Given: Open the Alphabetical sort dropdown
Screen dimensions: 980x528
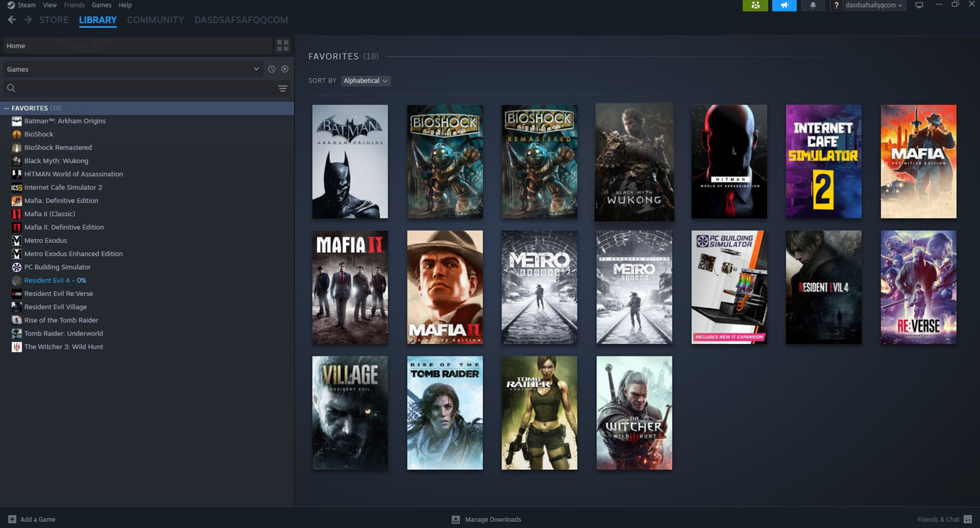Looking at the screenshot, I should 365,80.
